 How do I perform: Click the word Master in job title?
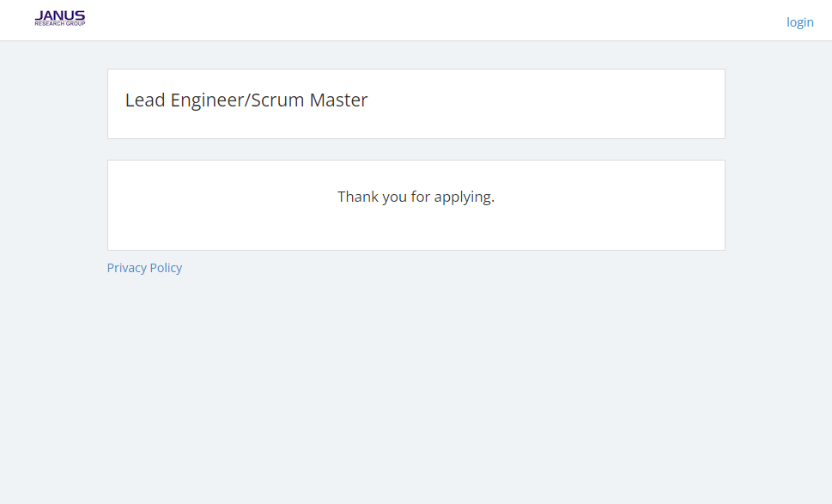click(x=338, y=100)
